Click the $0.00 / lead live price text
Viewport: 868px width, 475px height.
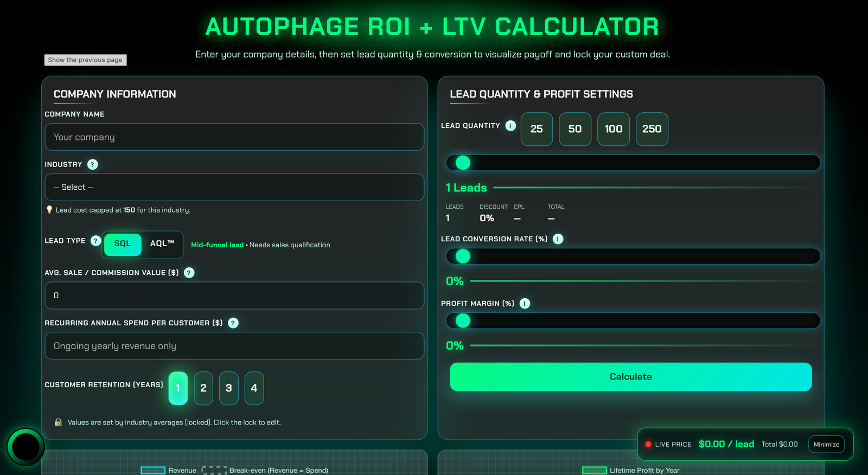[726, 444]
